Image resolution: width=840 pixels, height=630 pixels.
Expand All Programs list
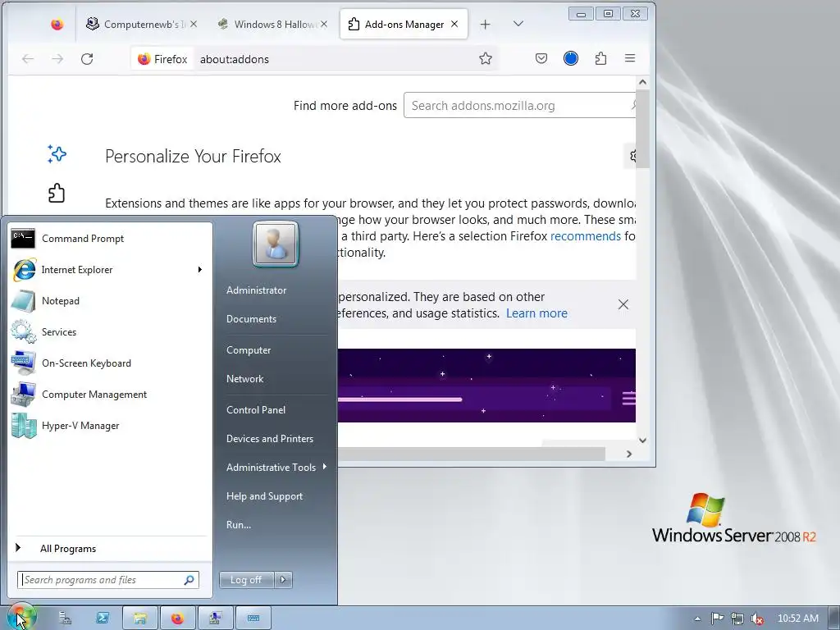point(110,548)
